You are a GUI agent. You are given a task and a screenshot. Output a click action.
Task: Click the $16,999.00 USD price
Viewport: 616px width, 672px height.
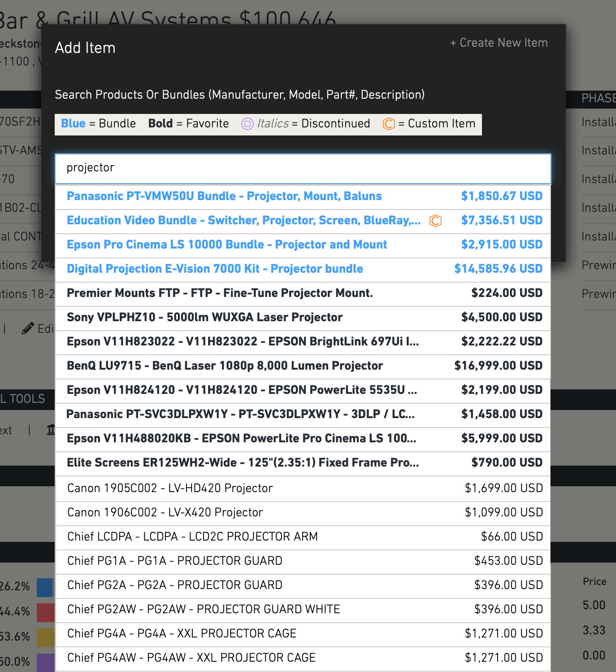tap(499, 366)
